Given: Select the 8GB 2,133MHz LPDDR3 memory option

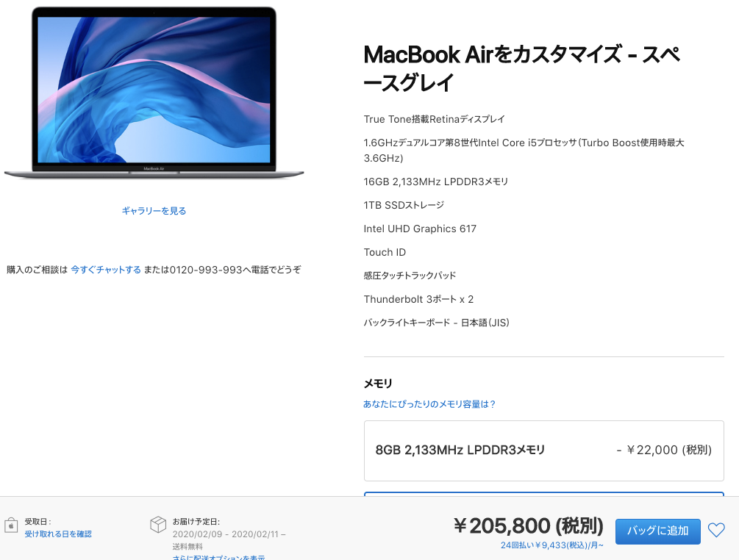Looking at the screenshot, I should pos(544,450).
